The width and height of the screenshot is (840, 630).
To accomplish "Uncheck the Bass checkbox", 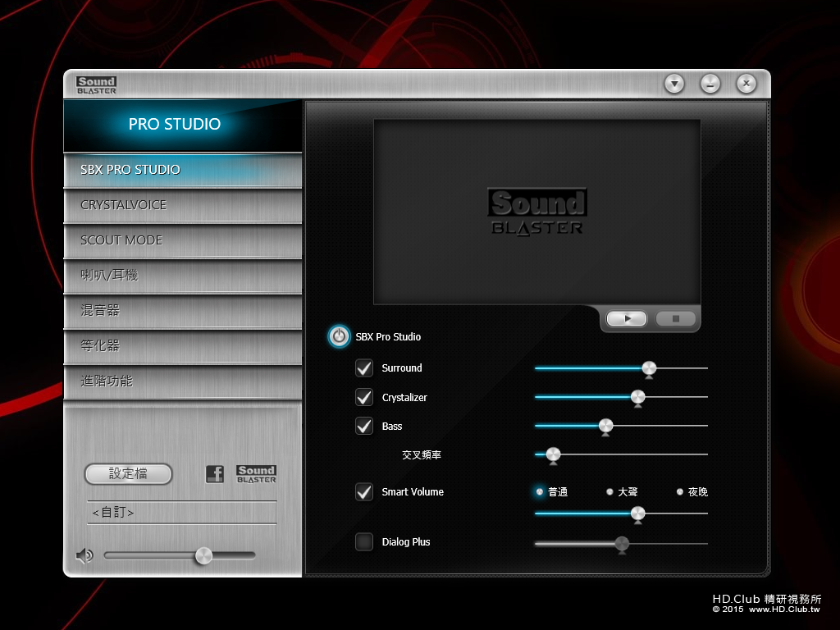I will (x=364, y=426).
